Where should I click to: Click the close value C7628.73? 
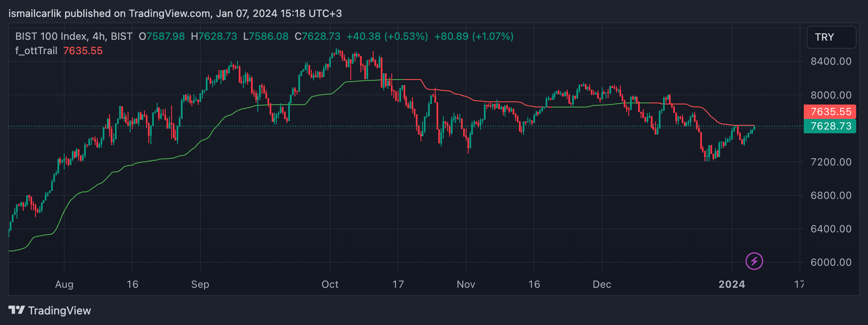(317, 36)
